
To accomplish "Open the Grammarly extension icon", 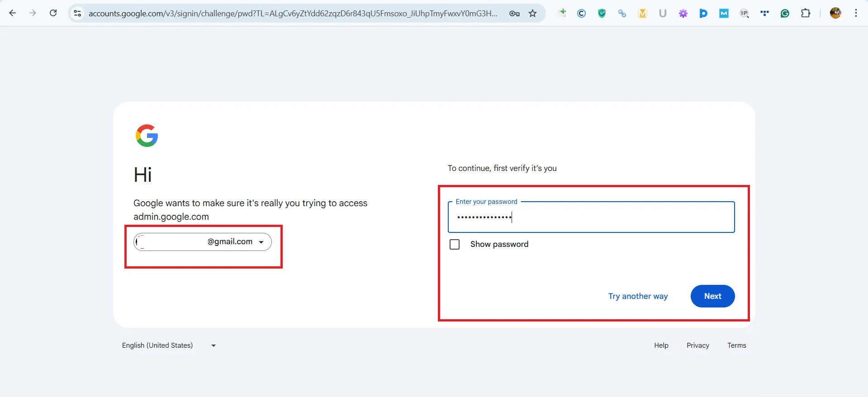I will [x=785, y=14].
